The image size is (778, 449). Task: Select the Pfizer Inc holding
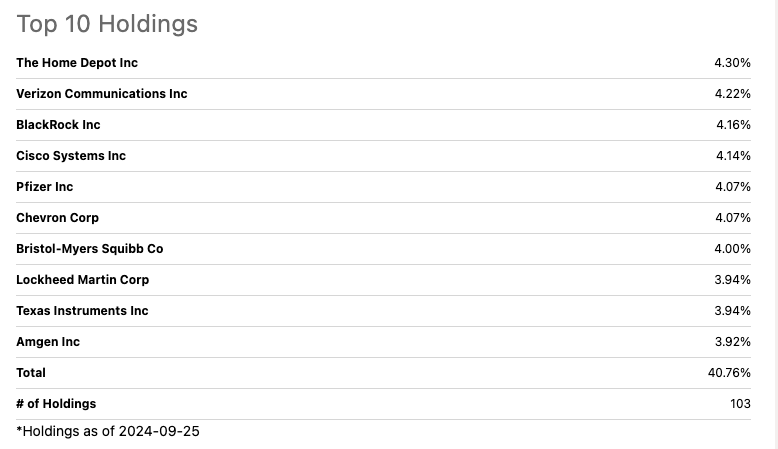coord(45,187)
